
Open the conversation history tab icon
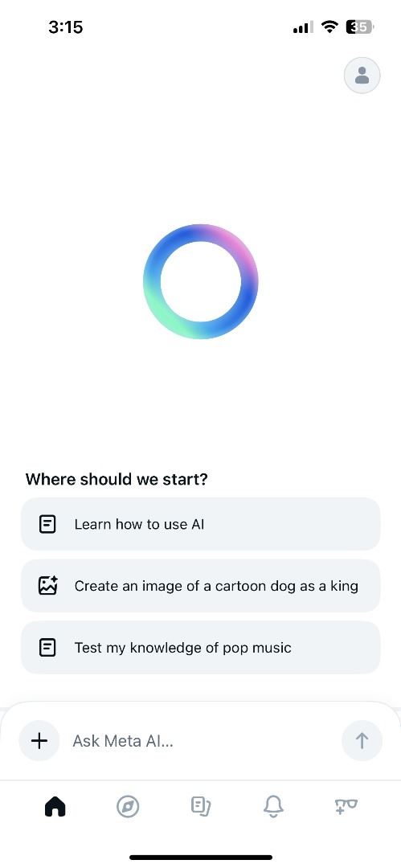201,807
